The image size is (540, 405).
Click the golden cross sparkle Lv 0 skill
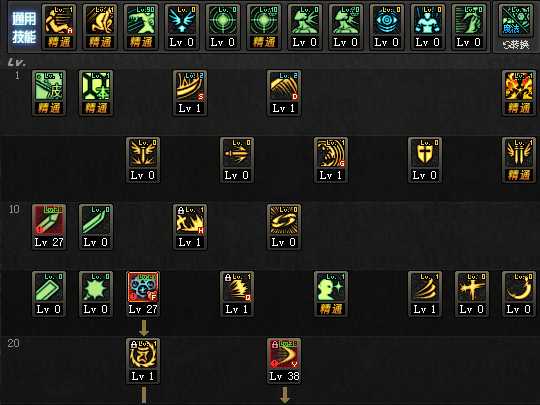coord(471,294)
